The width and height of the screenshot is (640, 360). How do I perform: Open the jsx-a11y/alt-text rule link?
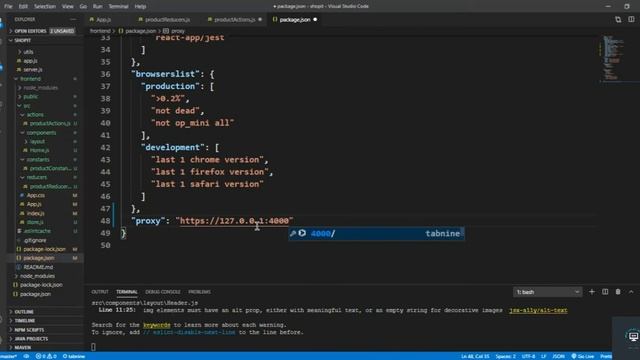[x=538, y=310]
